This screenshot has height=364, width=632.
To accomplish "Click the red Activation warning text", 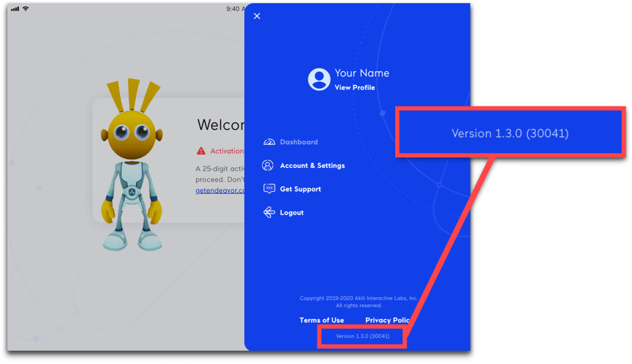I will [x=227, y=151].
